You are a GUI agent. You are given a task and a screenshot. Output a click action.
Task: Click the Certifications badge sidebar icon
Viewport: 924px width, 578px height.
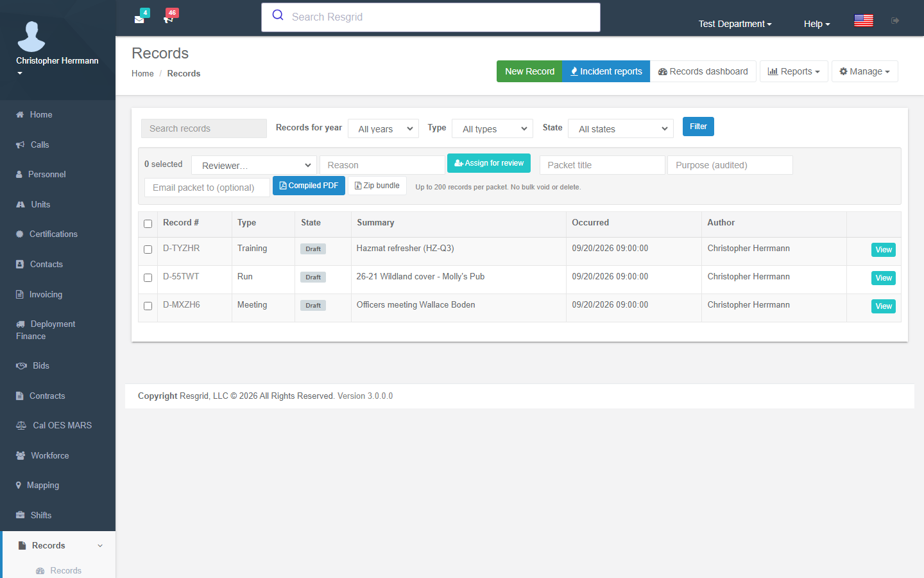(x=20, y=234)
